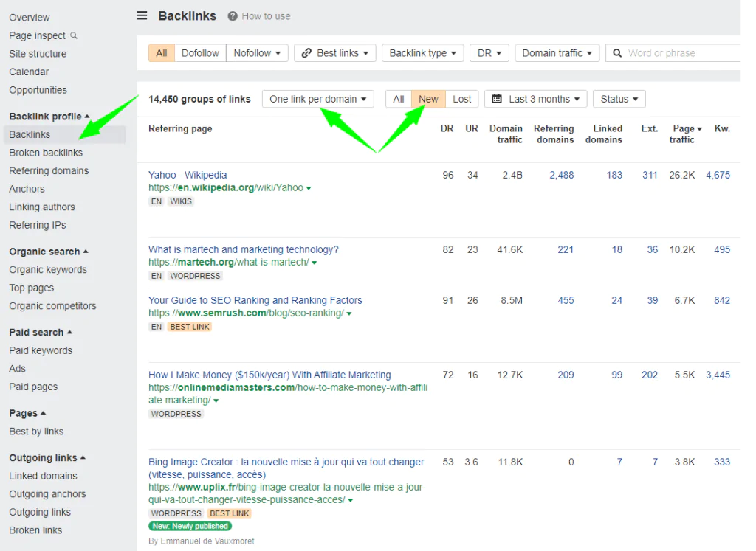The image size is (756, 551).
Task: Click the WIKIS tag under the Wikipedia URL
Action: coord(181,201)
